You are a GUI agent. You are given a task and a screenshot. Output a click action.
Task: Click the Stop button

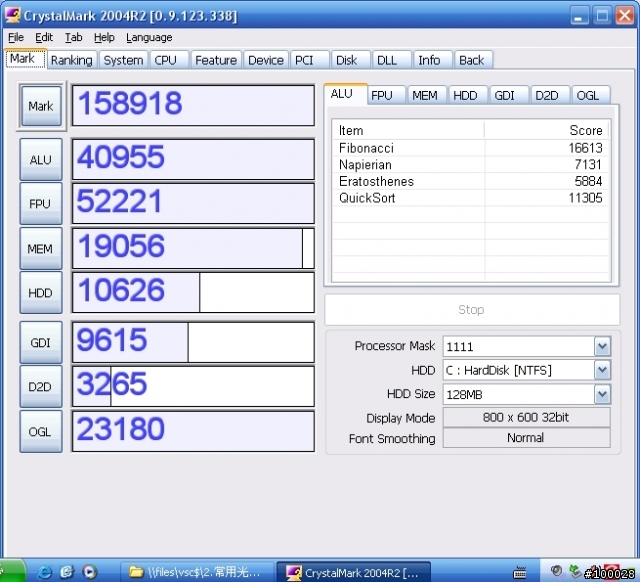[x=472, y=310]
